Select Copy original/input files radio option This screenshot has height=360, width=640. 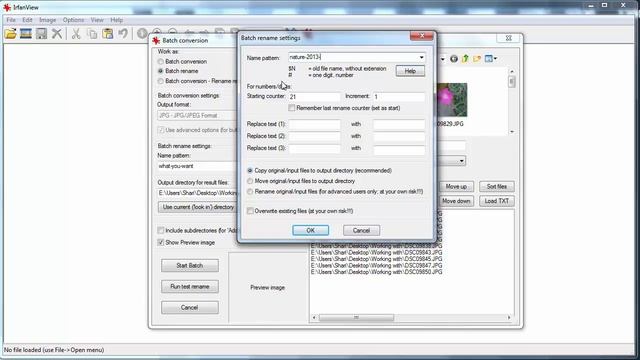point(250,171)
